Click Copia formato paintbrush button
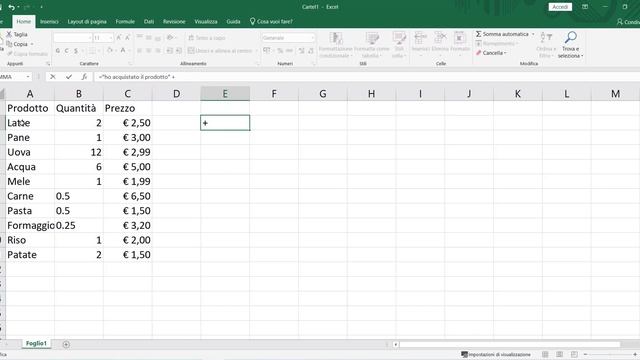Viewport: 640px width, 360px height. (x=27, y=53)
